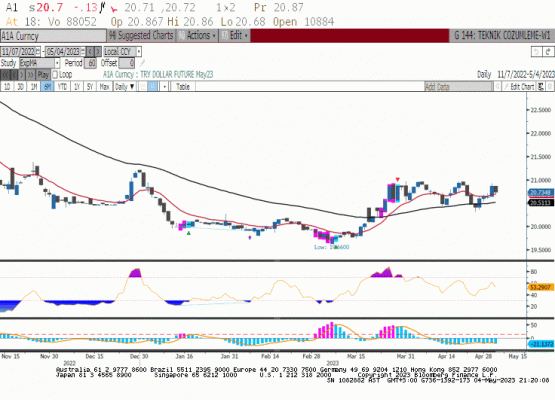Viewport: 555px width, 400px height.
Task: Click the 22.5000 axis price label
Action: pyautogui.click(x=541, y=110)
